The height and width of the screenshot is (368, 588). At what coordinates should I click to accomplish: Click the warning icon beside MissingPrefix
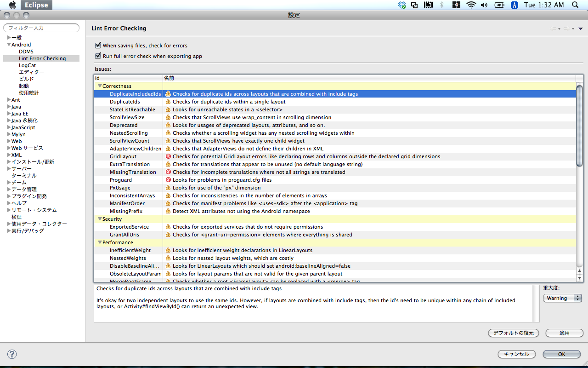[168, 211]
